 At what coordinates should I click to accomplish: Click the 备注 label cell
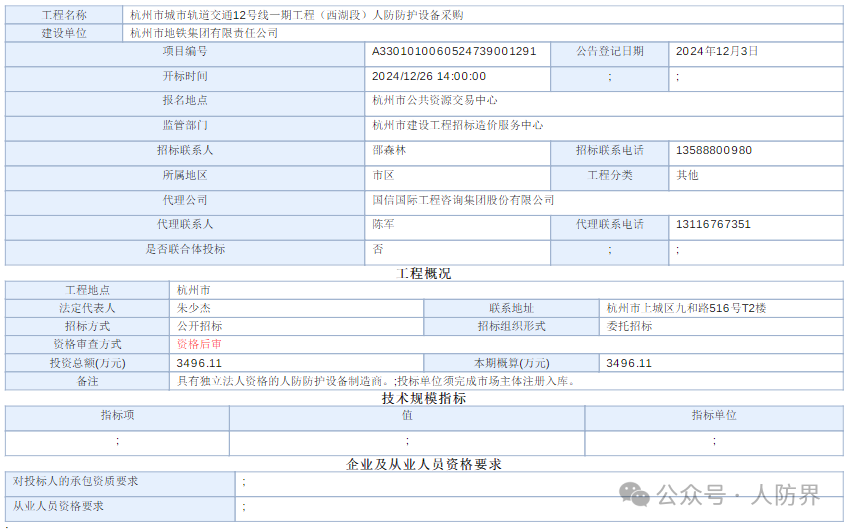click(x=87, y=381)
